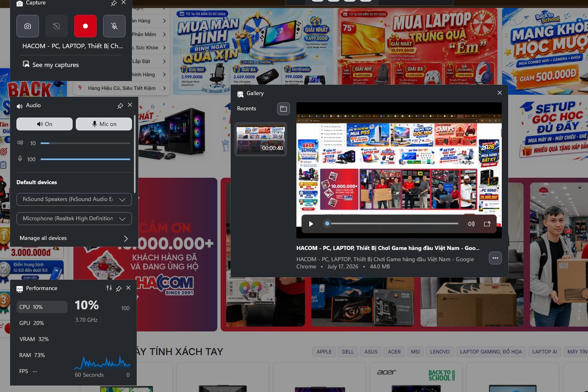
Task: Select the LAPTOP AI tab
Action: coord(545,352)
